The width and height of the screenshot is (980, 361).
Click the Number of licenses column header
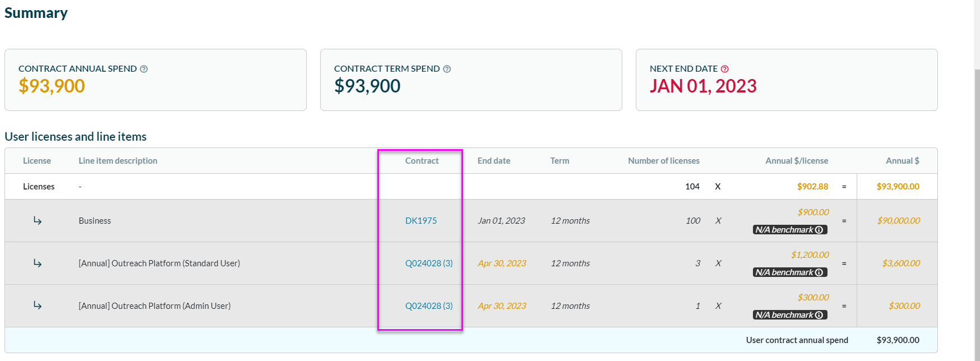(663, 161)
